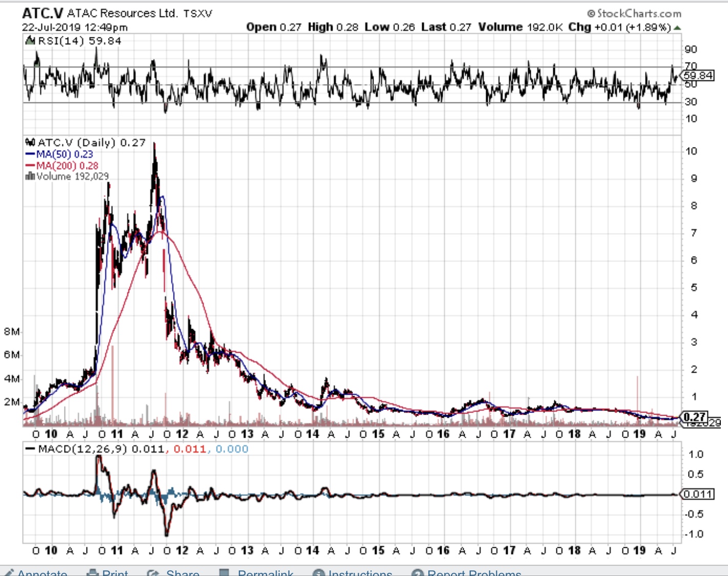Open the Report Problems link

tap(474, 572)
